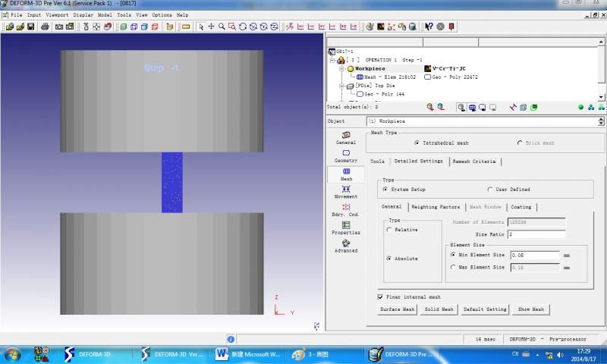Click the Min Element Size value field
The image size is (607, 364).
(536, 256)
